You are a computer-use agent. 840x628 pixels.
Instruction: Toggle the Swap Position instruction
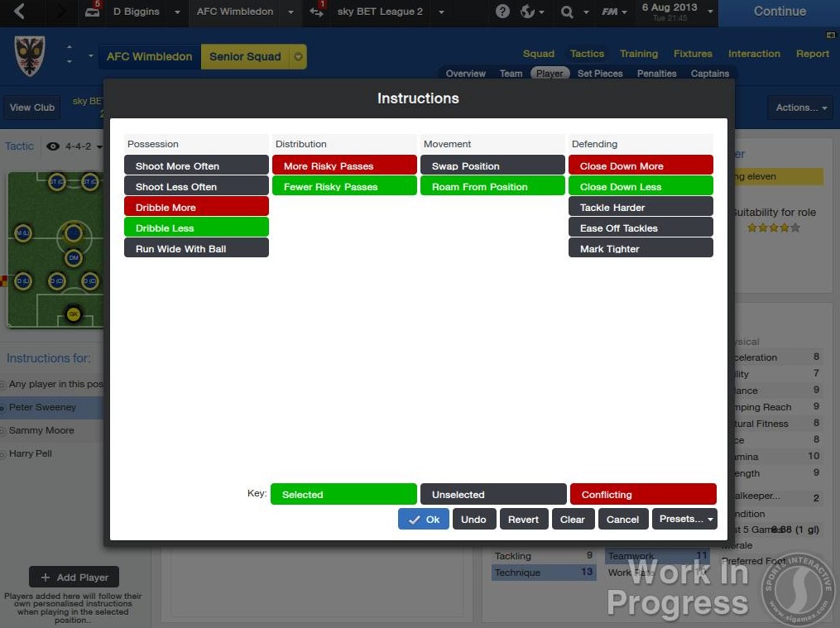tap(492, 165)
